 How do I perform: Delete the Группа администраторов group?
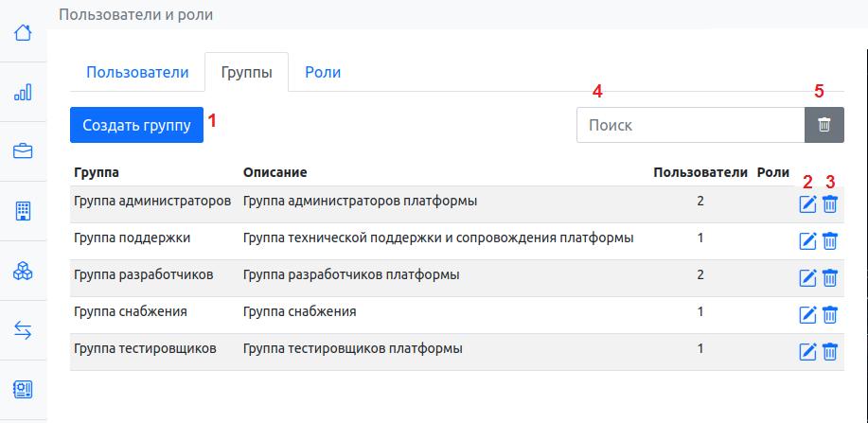(x=830, y=204)
